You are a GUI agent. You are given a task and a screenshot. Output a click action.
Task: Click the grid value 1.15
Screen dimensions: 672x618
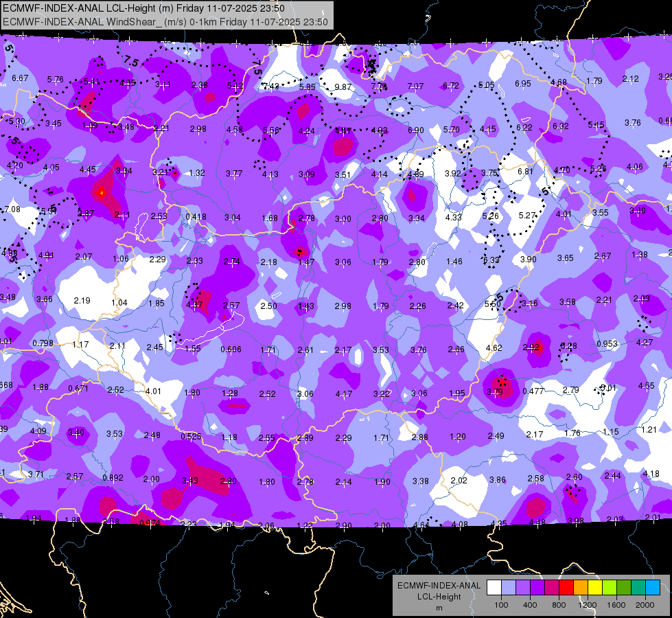click(611, 432)
